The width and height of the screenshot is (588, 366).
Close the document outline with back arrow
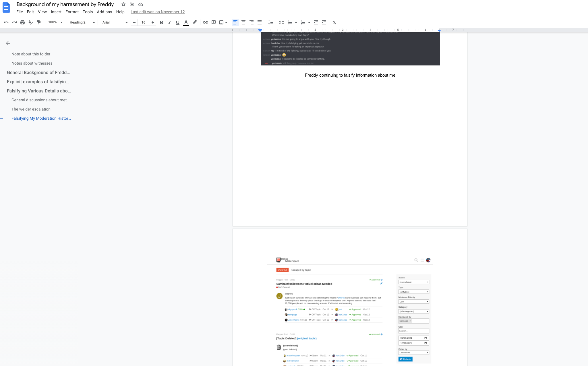click(8, 43)
